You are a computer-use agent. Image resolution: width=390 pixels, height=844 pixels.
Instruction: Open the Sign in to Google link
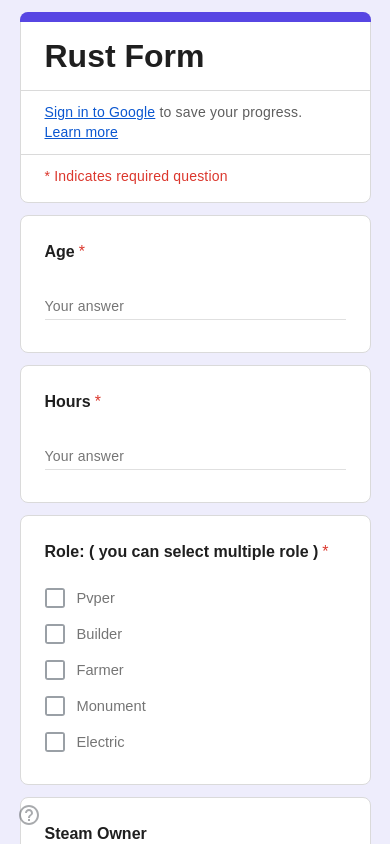100,112
